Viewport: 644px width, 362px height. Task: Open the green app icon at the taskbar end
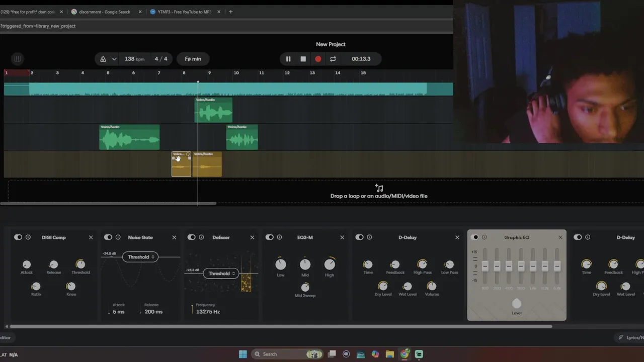(x=419, y=354)
